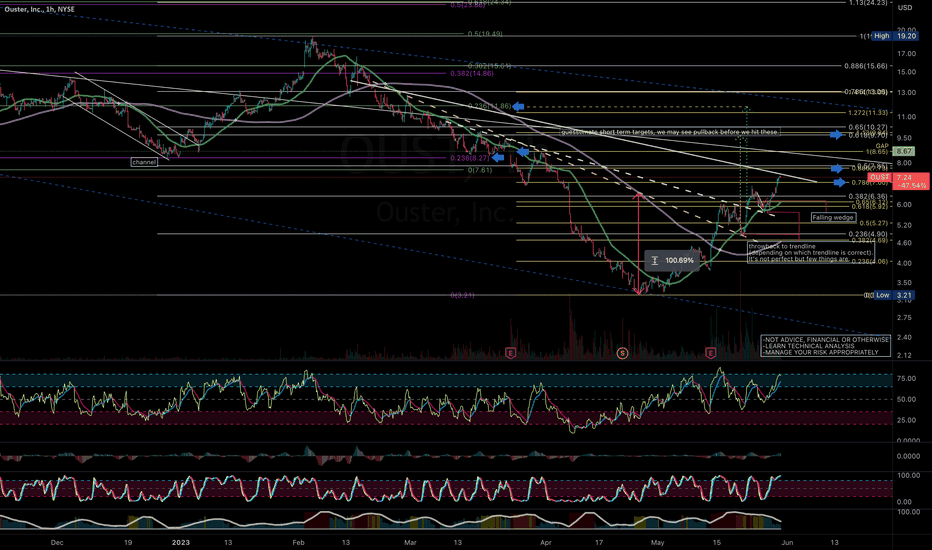
Task: Click the volume spike bar in mid May
Action: [741, 315]
